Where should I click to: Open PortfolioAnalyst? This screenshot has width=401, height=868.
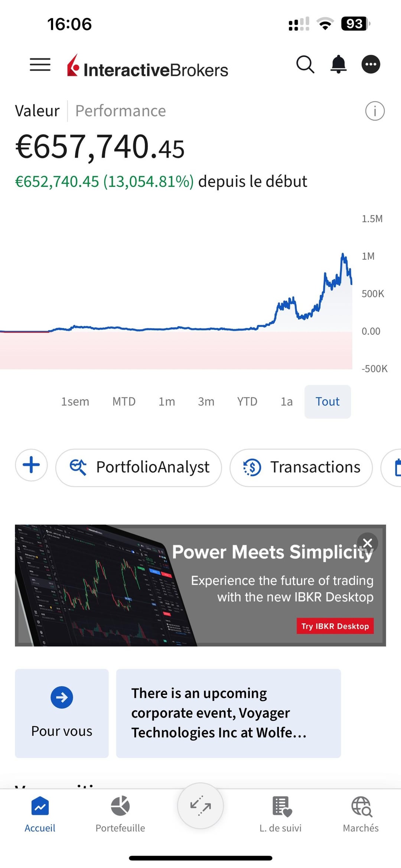[x=139, y=467]
